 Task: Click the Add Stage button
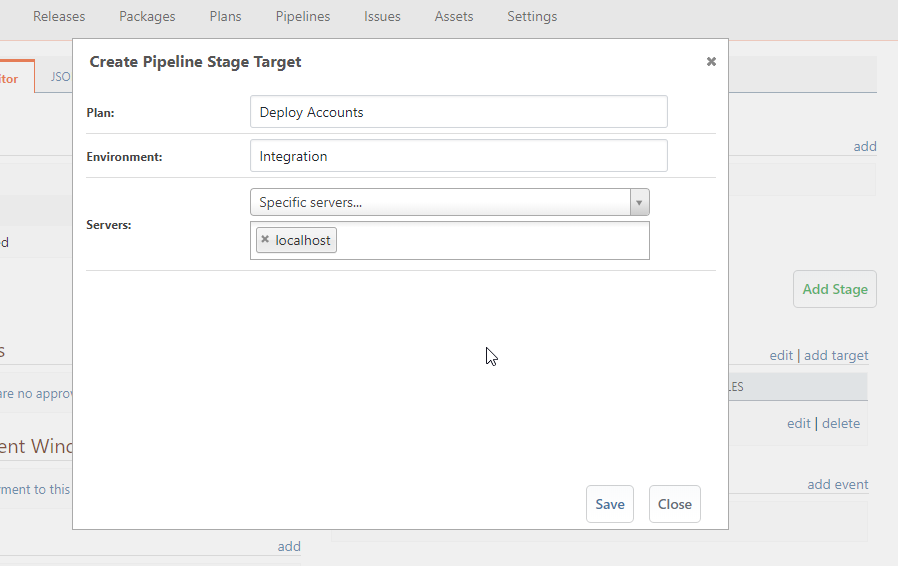click(x=834, y=289)
